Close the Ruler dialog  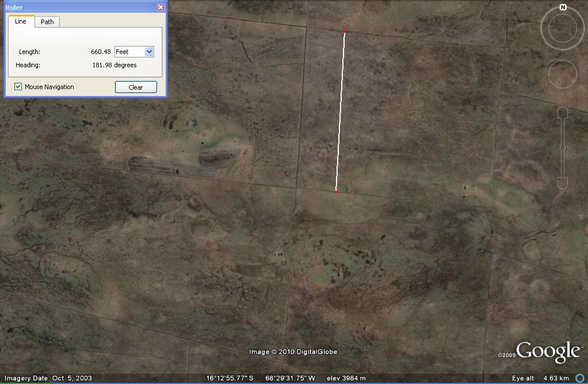click(161, 7)
